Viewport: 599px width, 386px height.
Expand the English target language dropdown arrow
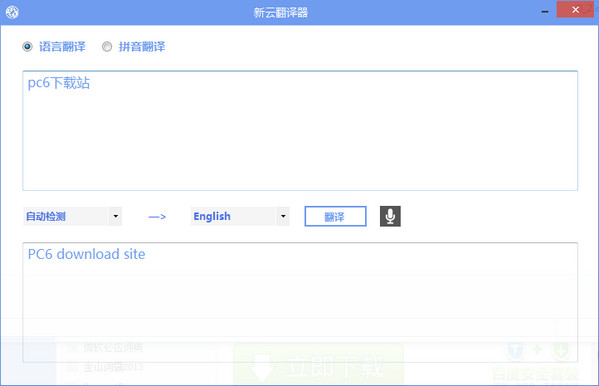[283, 216]
